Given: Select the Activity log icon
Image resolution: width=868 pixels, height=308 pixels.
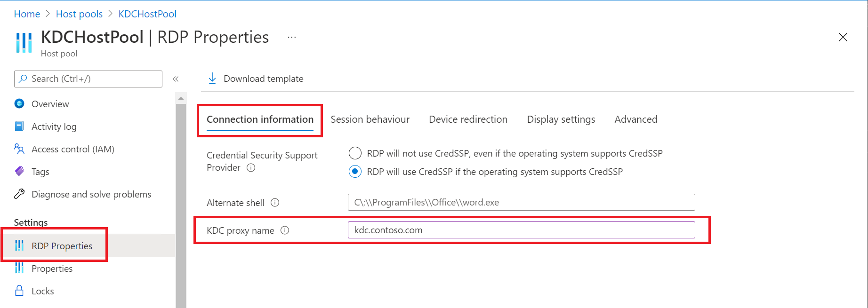Looking at the screenshot, I should pos(19,126).
